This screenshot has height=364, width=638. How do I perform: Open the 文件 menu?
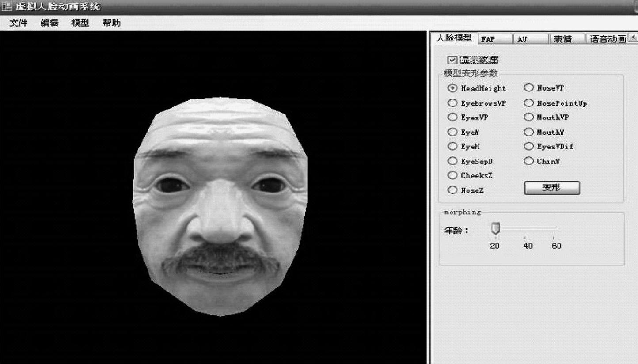coord(19,23)
